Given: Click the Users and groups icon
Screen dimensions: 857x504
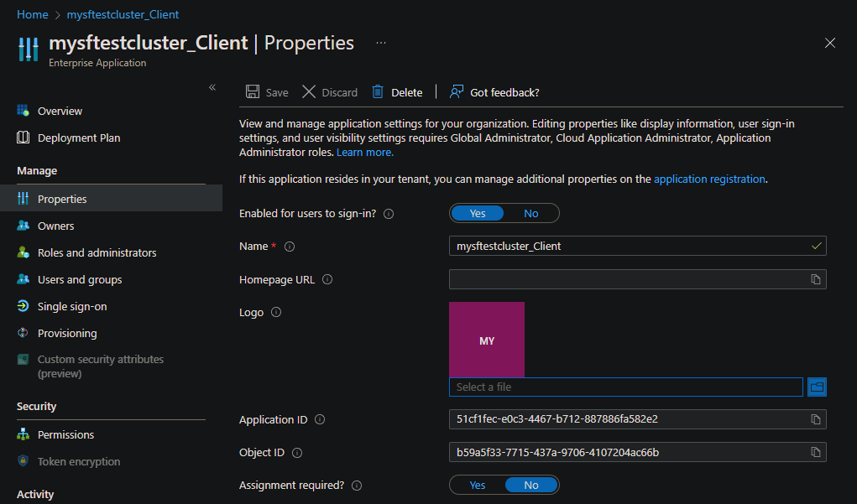Looking at the screenshot, I should click(x=23, y=278).
